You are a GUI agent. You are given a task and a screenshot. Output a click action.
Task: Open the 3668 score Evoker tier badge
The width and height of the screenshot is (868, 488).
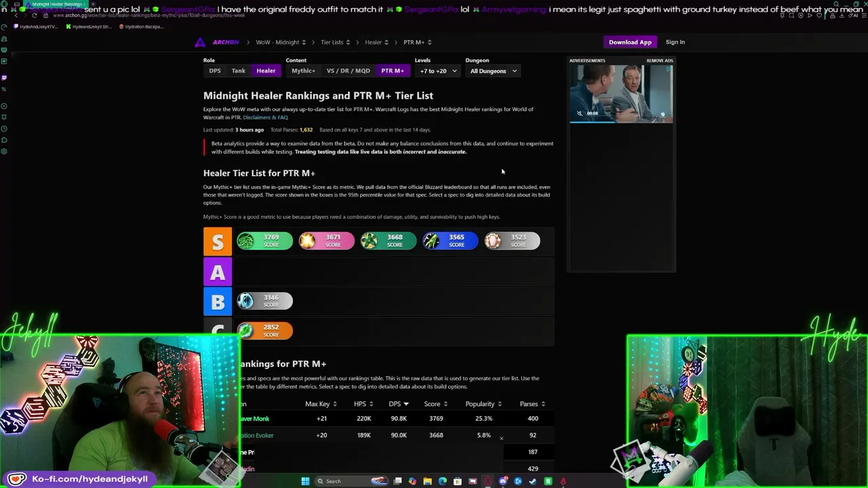point(389,241)
